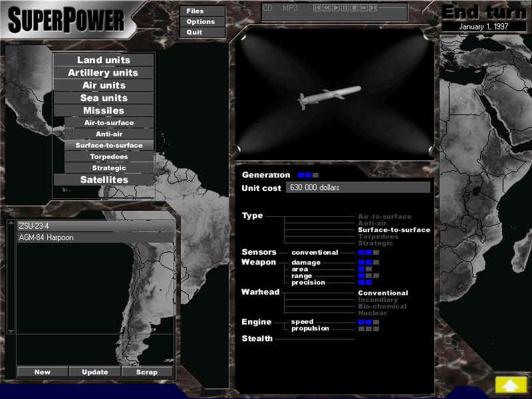Choose Surface-to-surface type in stats panel

(x=394, y=229)
